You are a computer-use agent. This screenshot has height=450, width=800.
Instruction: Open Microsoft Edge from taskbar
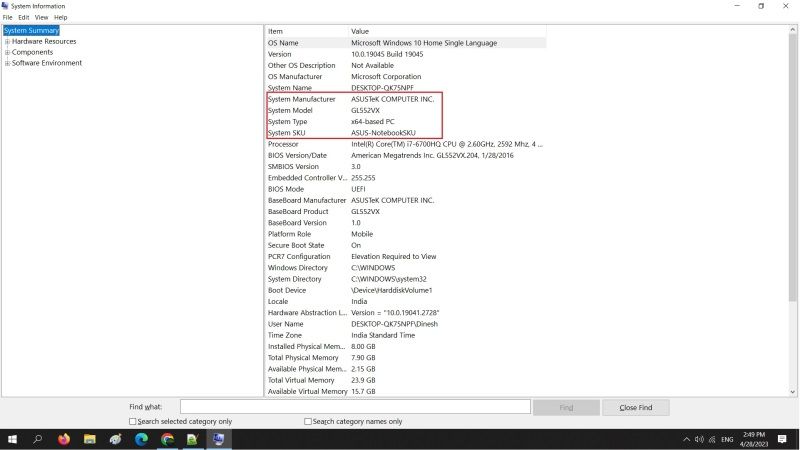[x=141, y=439]
